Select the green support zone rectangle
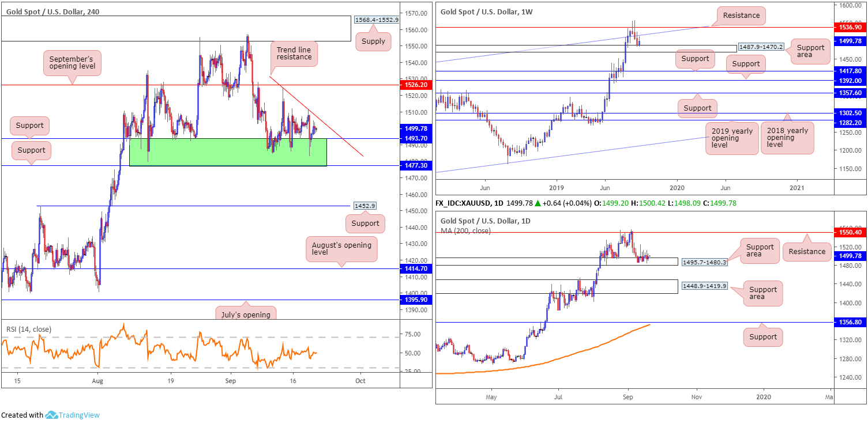 (x=228, y=152)
